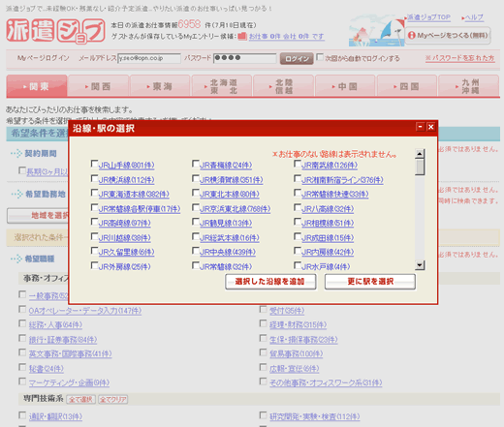Check the 銀行・証券事務 checkbox
Image resolution: width=504 pixels, height=427 pixels.
click(x=22, y=338)
